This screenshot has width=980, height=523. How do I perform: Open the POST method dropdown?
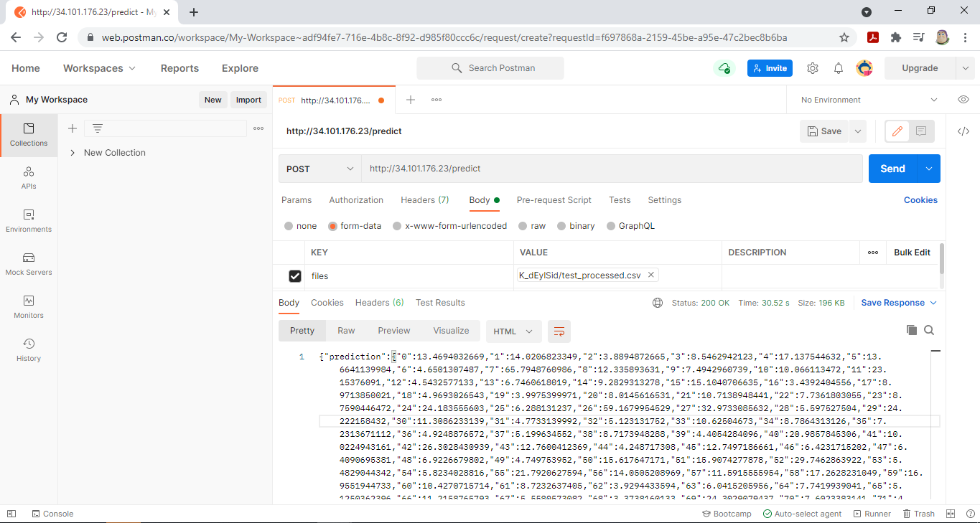click(x=319, y=169)
